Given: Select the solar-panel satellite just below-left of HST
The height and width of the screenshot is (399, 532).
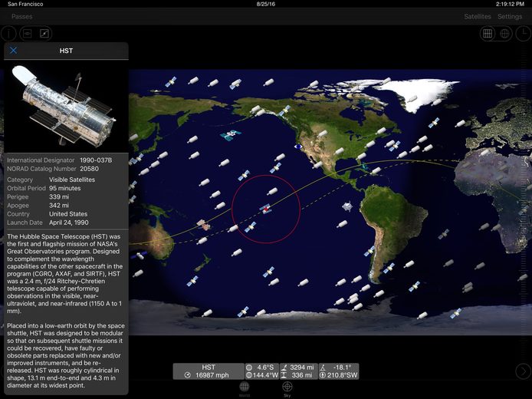Looking at the screenshot, I should (x=251, y=227).
